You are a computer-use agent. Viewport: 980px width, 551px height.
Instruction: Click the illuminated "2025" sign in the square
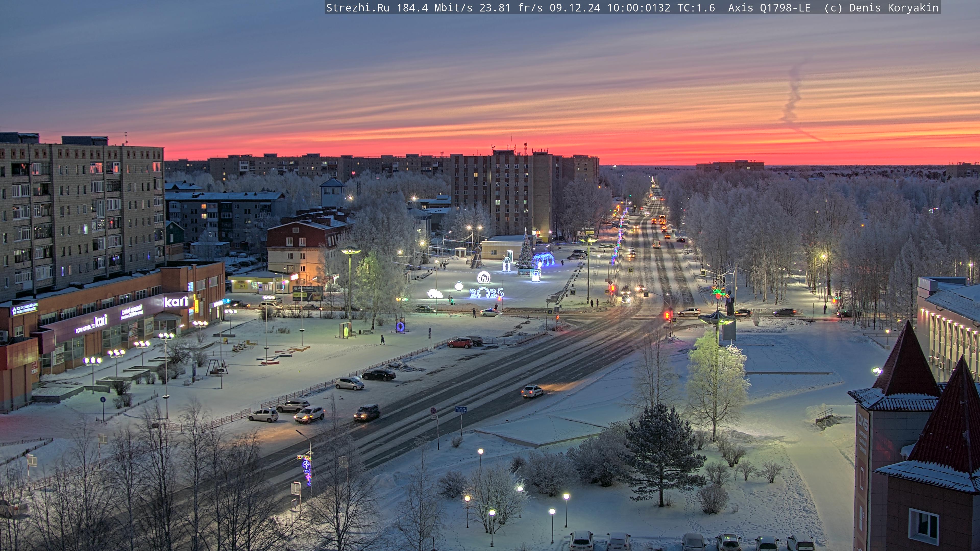[487, 292]
